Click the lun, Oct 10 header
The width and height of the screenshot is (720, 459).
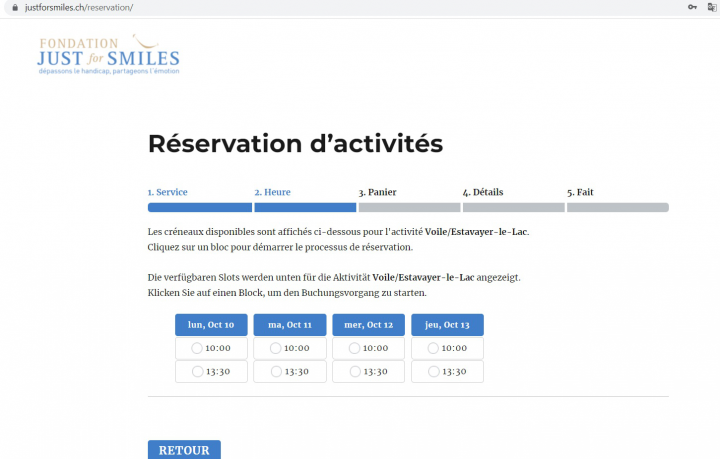tap(211, 325)
